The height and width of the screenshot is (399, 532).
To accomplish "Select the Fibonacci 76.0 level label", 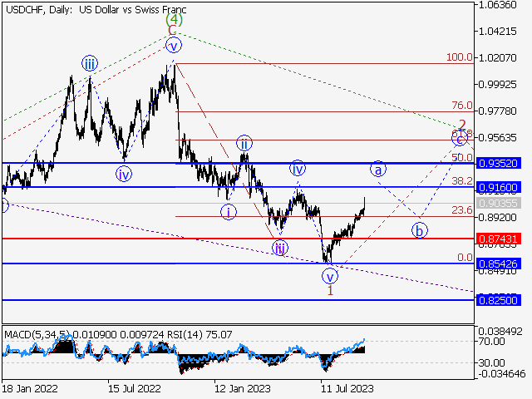I will (462, 106).
